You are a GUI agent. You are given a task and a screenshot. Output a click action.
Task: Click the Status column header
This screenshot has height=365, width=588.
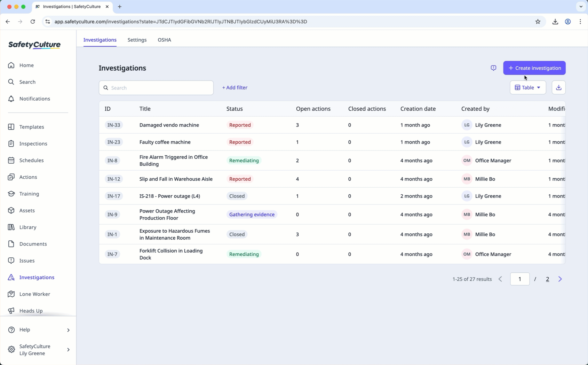[235, 109]
